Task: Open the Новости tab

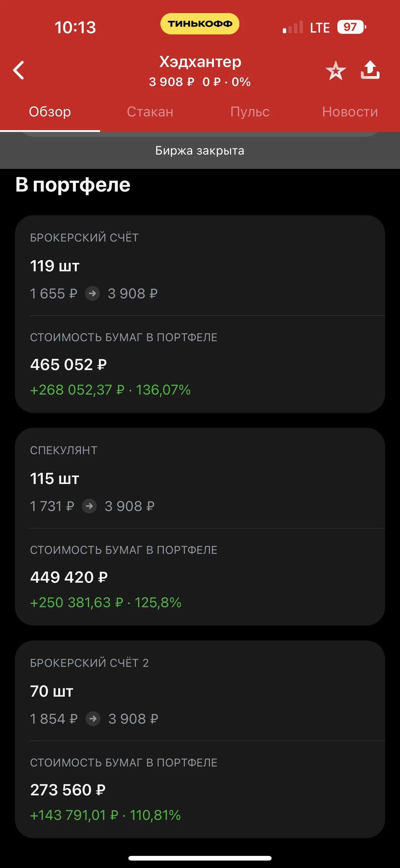Action: pyautogui.click(x=350, y=111)
